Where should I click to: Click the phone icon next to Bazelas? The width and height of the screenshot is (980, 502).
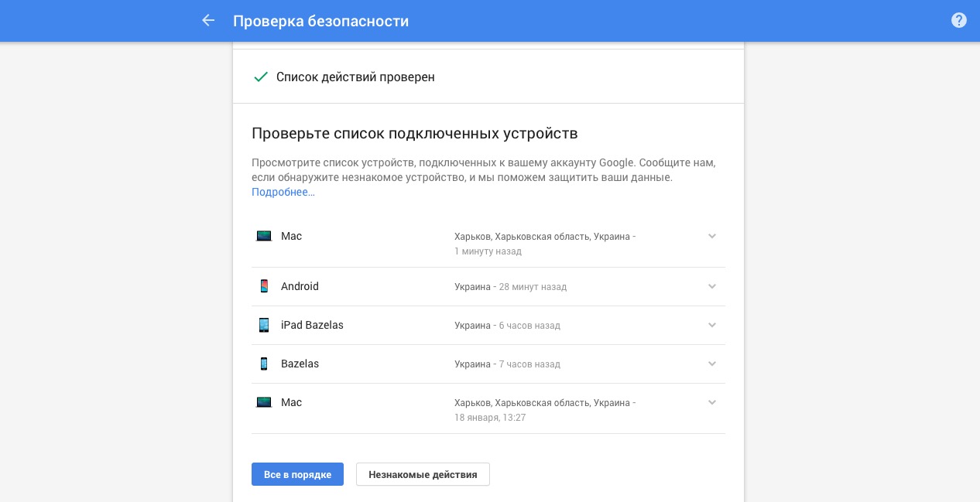[264, 364]
